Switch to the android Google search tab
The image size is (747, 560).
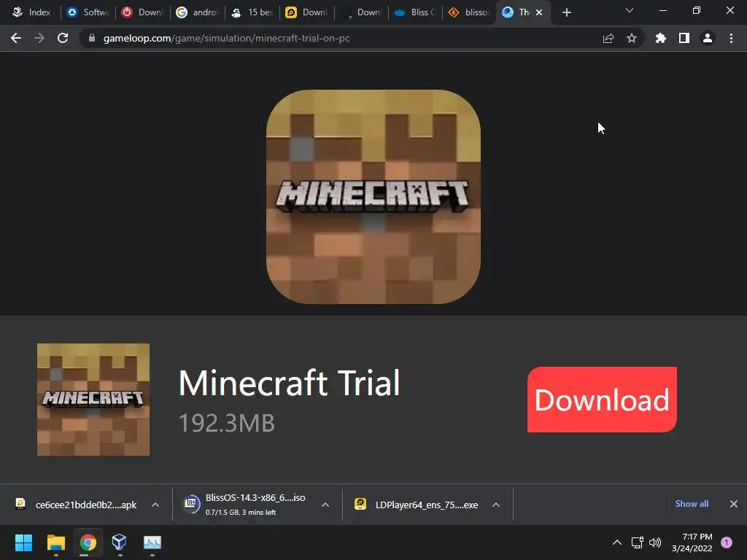tap(197, 12)
